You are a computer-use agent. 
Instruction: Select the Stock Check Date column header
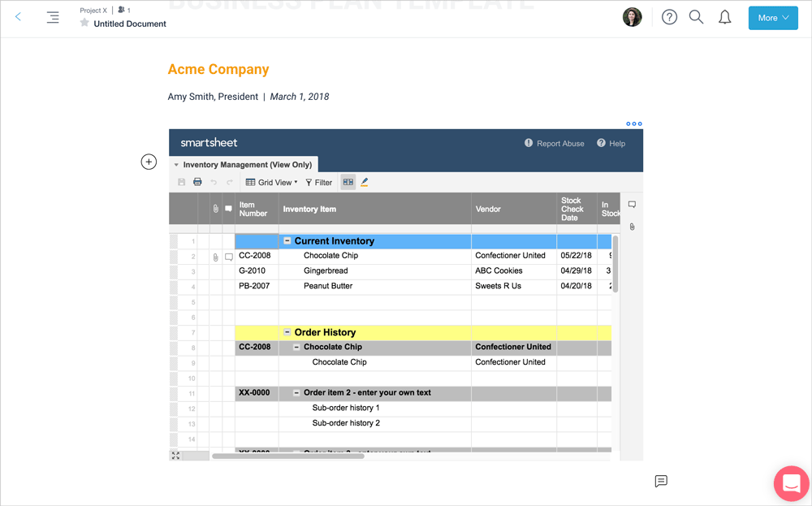[577, 209]
